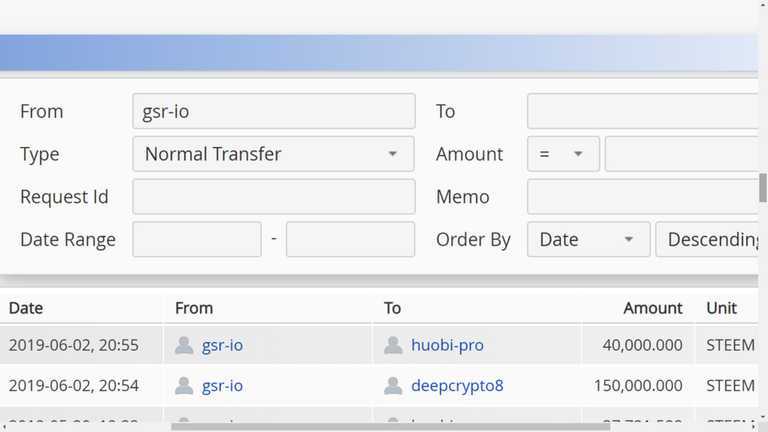Click user avatar icon beside gsr-io in first row
This screenshot has width=768, height=432.
click(184, 345)
